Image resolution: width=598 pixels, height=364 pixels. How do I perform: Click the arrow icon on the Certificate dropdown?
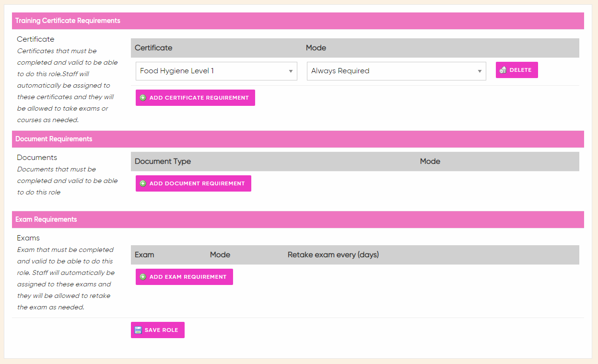click(x=292, y=71)
